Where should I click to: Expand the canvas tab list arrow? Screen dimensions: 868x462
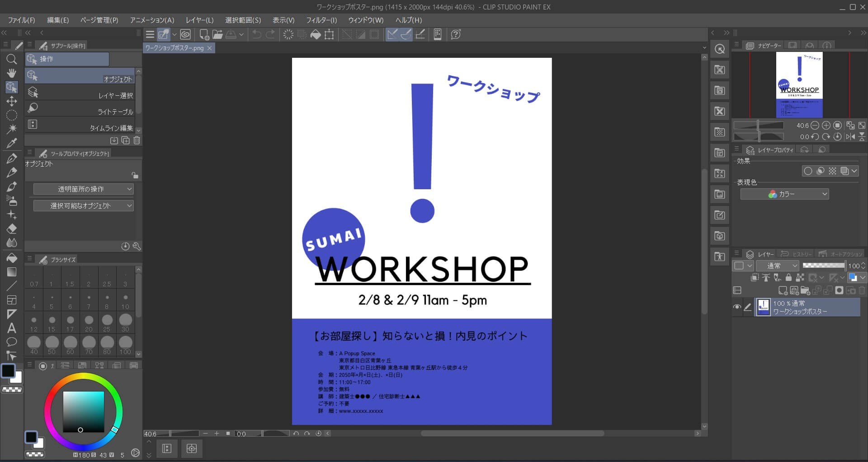704,48
